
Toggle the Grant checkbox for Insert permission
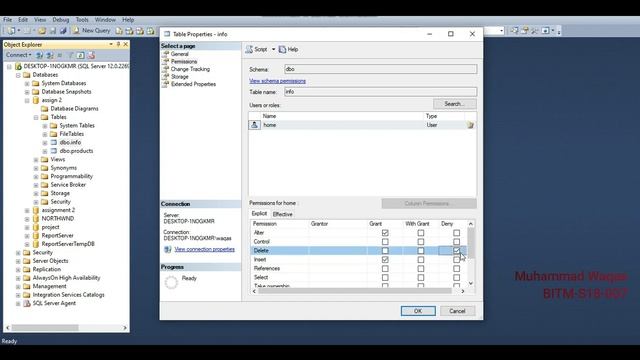coord(385,260)
